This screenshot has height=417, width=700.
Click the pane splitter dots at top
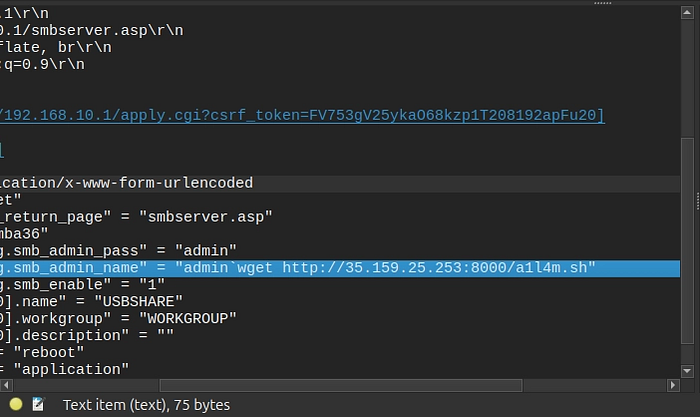(602, 3)
